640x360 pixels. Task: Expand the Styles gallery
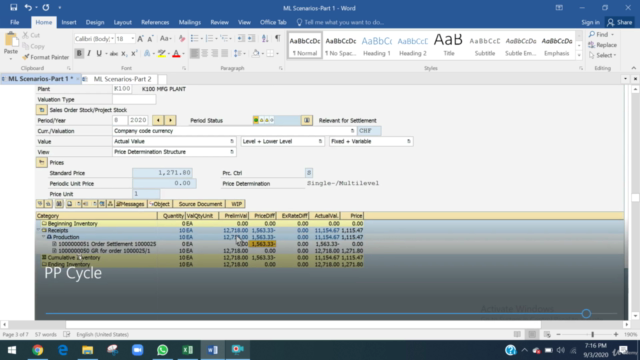pos(579,55)
